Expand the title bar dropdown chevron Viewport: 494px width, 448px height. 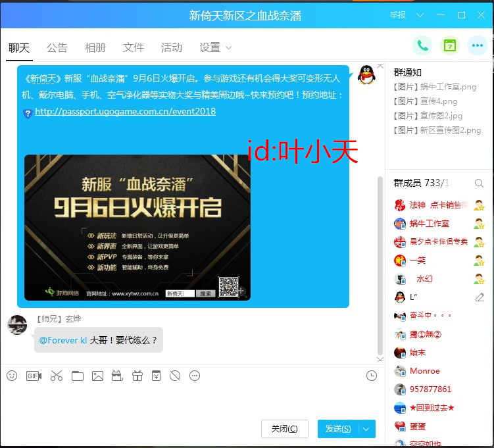click(420, 15)
